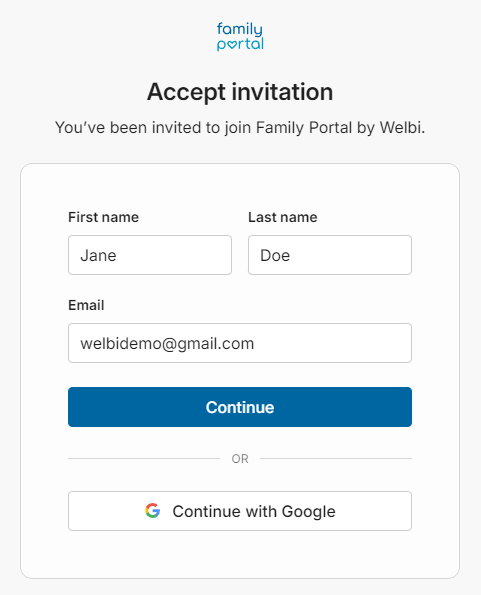Click the First name label
This screenshot has height=595, width=481.
click(x=104, y=217)
